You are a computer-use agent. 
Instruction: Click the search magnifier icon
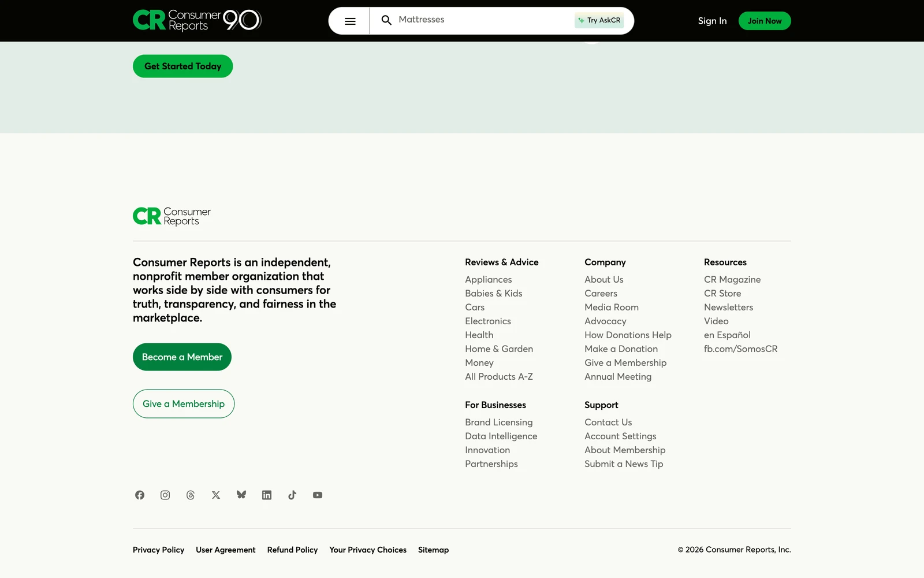386,20
